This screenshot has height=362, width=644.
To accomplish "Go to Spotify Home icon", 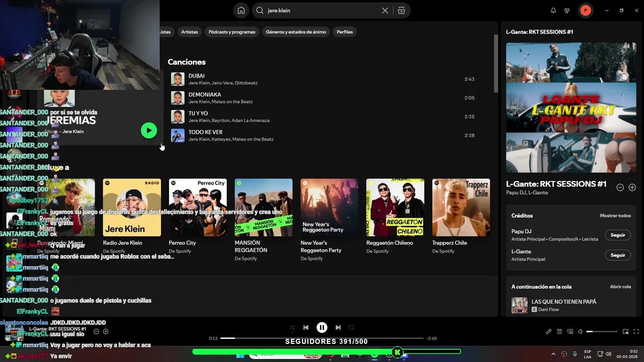I will pos(241,11).
